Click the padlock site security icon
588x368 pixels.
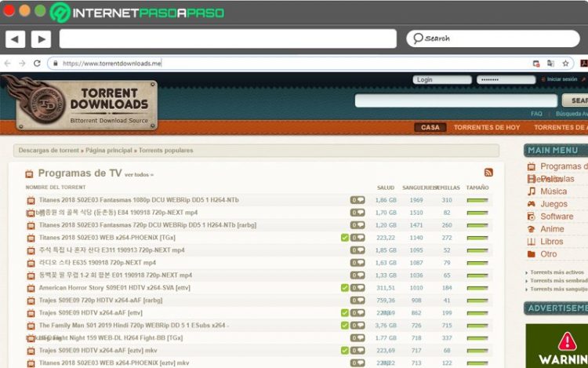(x=56, y=64)
